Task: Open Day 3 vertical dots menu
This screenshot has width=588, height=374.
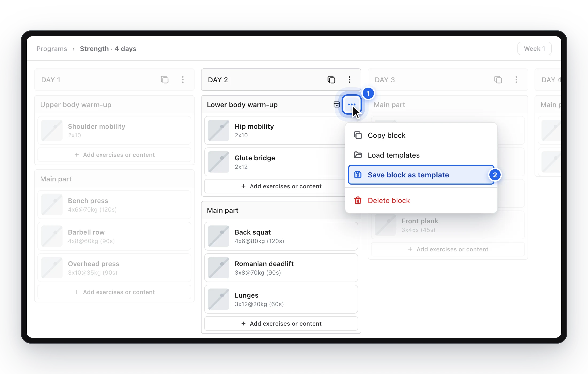Action: tap(516, 80)
